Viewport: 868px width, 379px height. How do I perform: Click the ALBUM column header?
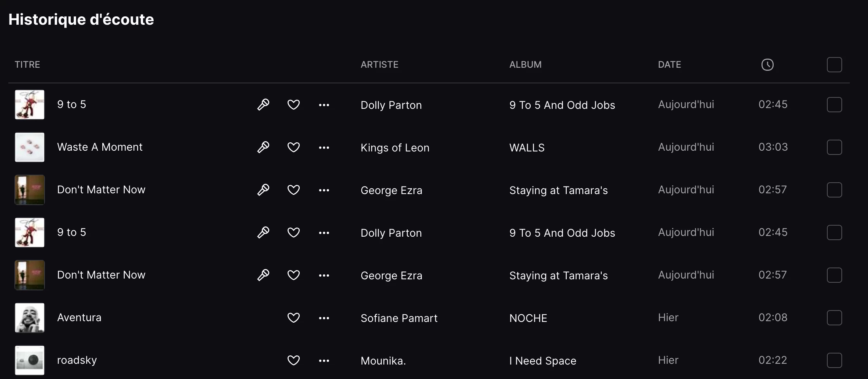tap(525, 65)
